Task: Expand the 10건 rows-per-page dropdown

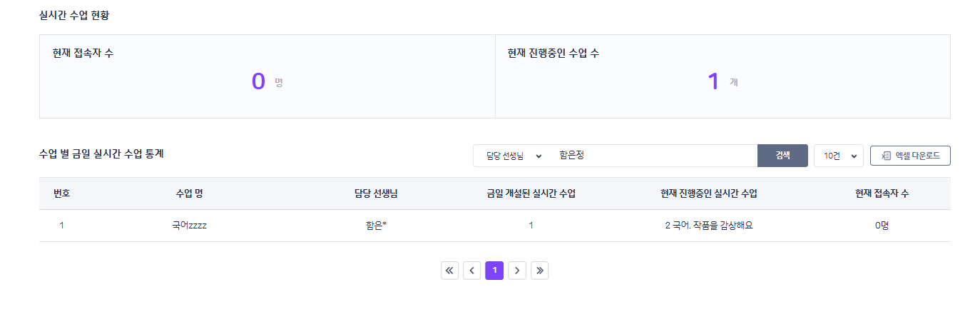Action: coord(838,156)
